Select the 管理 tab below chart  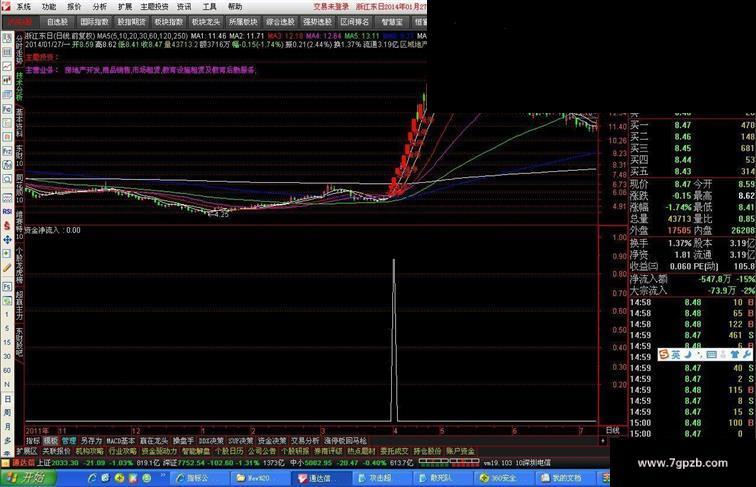[68, 441]
